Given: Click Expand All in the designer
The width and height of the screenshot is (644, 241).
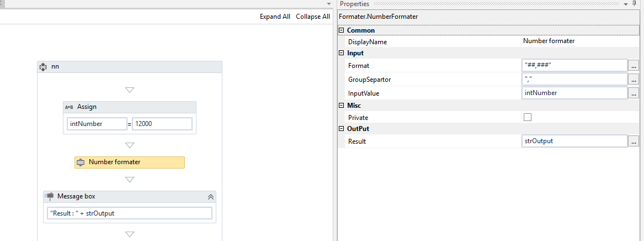Looking at the screenshot, I should click(275, 17).
